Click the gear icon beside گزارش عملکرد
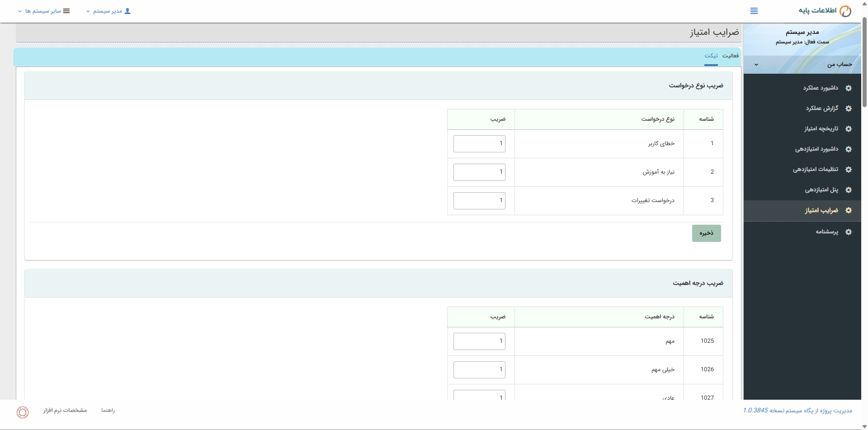 click(849, 109)
